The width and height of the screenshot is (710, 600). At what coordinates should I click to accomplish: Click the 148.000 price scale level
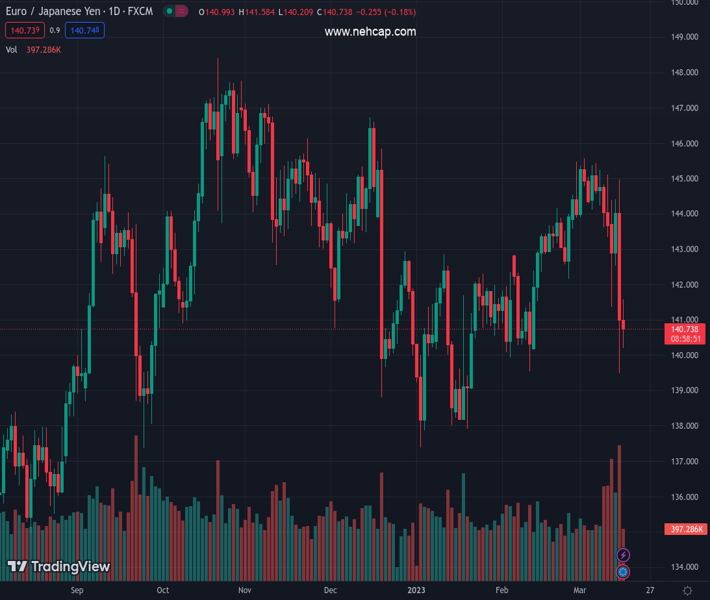(x=685, y=73)
